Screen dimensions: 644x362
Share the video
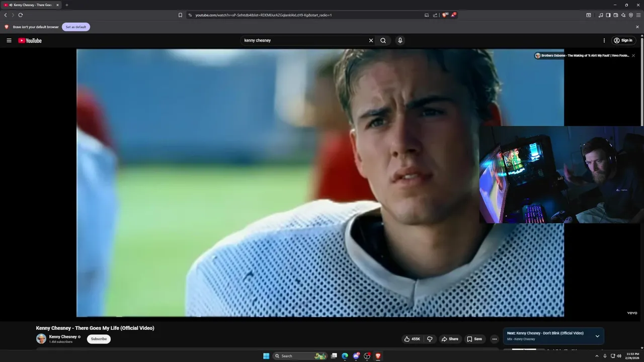coord(450,339)
